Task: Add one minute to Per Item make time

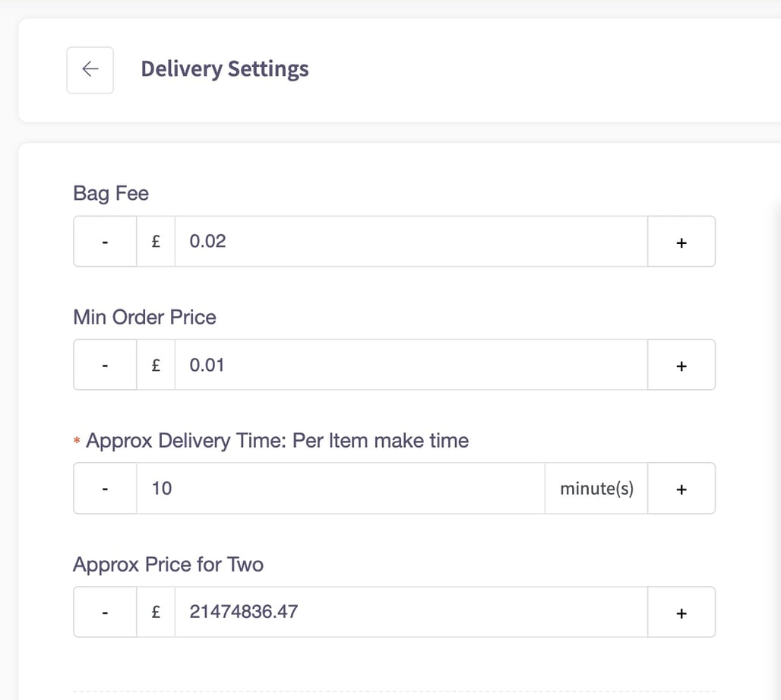Action: (681, 489)
